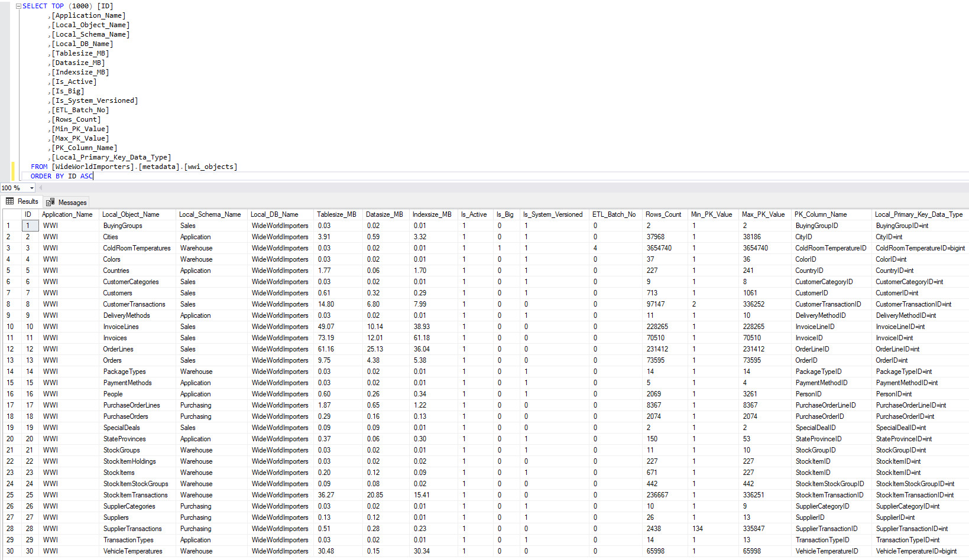Click the Cities object name cell
Screen dimensions: 969x560
coord(137,237)
